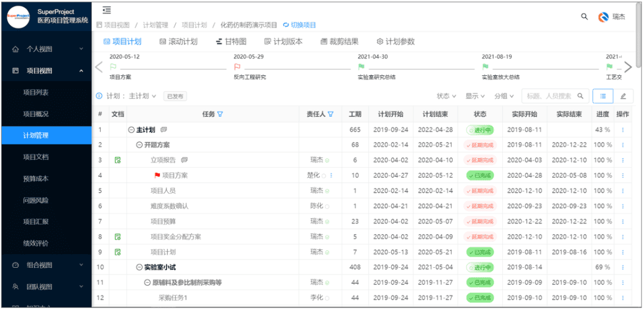Go to next milestones with right arrow
Screen dimensions: 644x309
click(x=628, y=67)
